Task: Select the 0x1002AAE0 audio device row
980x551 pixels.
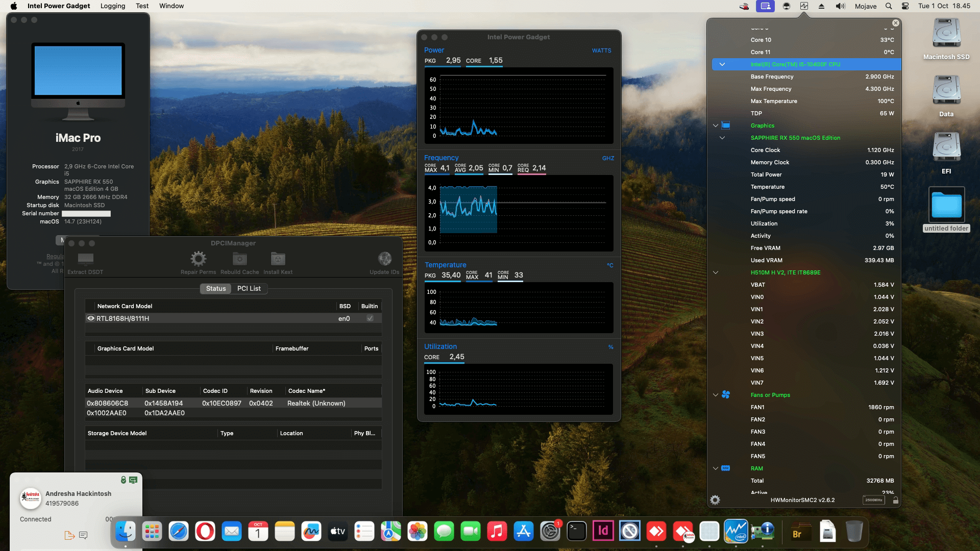Action: click(233, 413)
